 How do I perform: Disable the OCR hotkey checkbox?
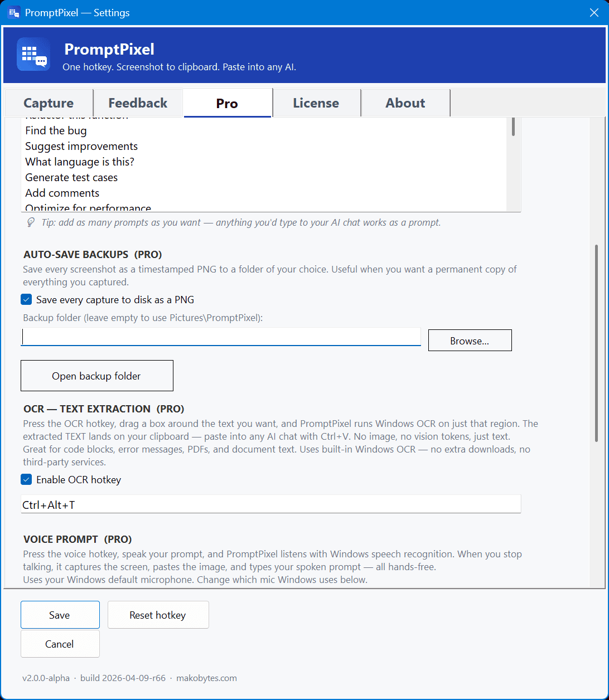(x=26, y=479)
